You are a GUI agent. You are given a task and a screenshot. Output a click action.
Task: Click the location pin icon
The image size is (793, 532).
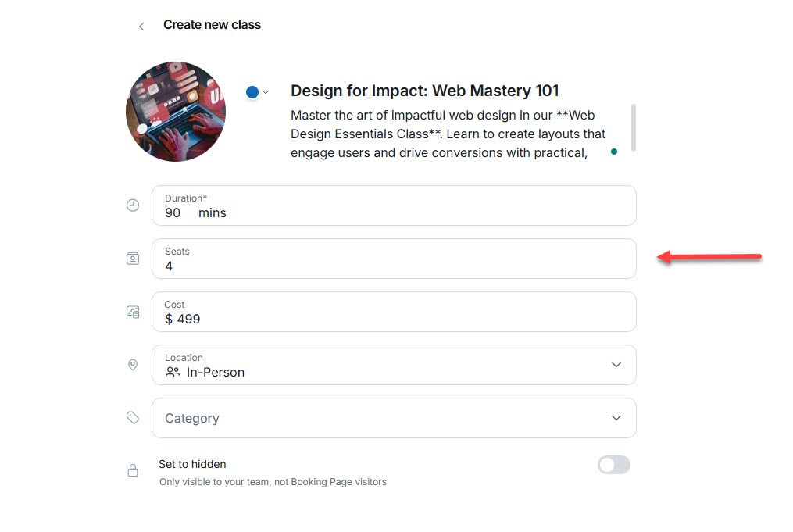tap(133, 365)
